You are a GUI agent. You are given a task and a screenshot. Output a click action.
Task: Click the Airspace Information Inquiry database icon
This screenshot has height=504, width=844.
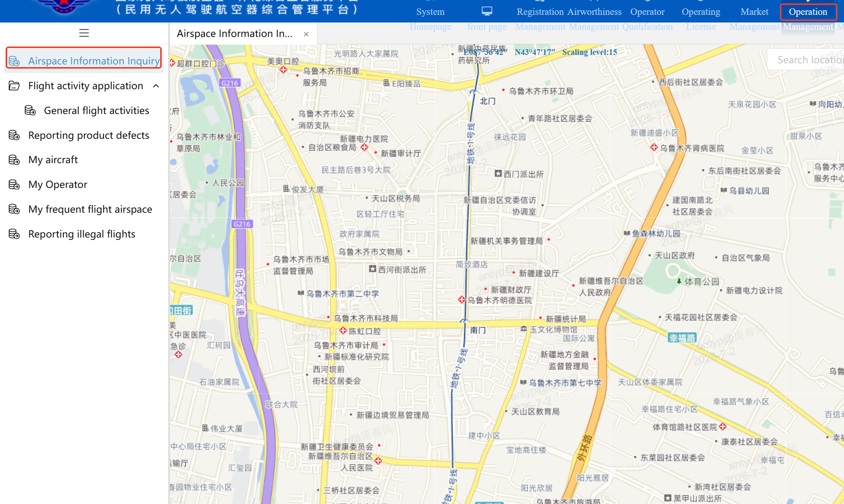(14, 61)
